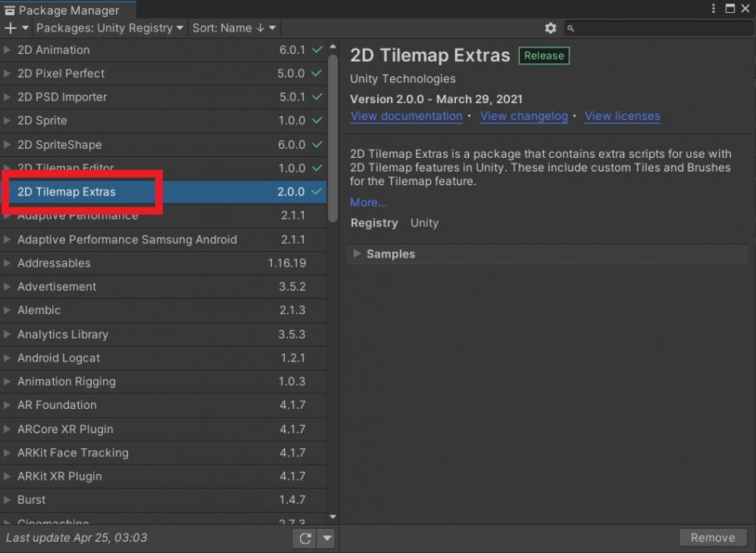Image resolution: width=756 pixels, height=553 pixels.
Task: Click the checkmark beside 2D SpriteShape
Action: click(x=317, y=145)
